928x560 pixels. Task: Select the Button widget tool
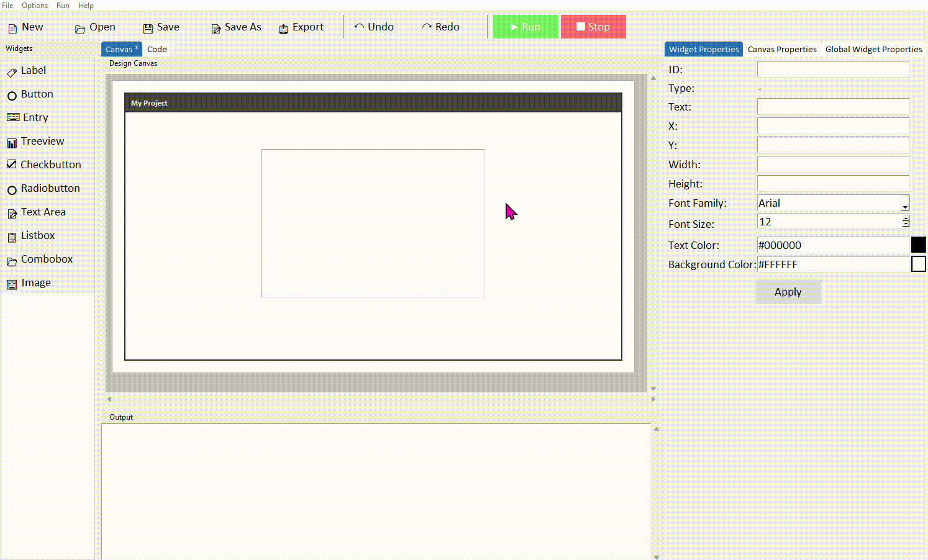pyautogui.click(x=37, y=94)
